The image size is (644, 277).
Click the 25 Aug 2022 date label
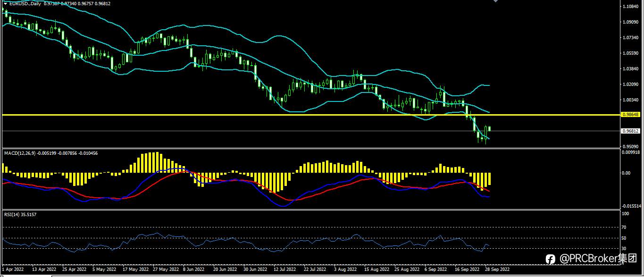[x=407, y=269]
